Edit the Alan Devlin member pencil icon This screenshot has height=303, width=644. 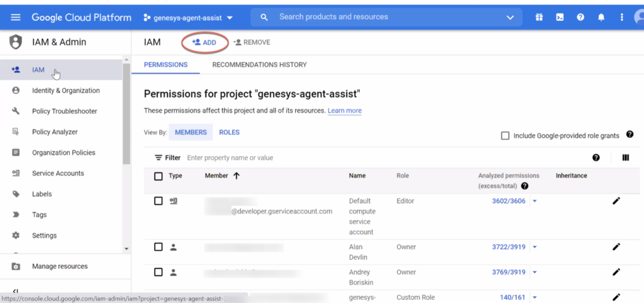click(x=616, y=247)
